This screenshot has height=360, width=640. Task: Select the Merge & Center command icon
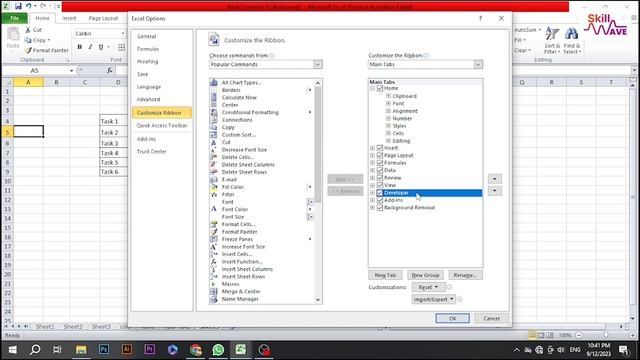coord(213,291)
